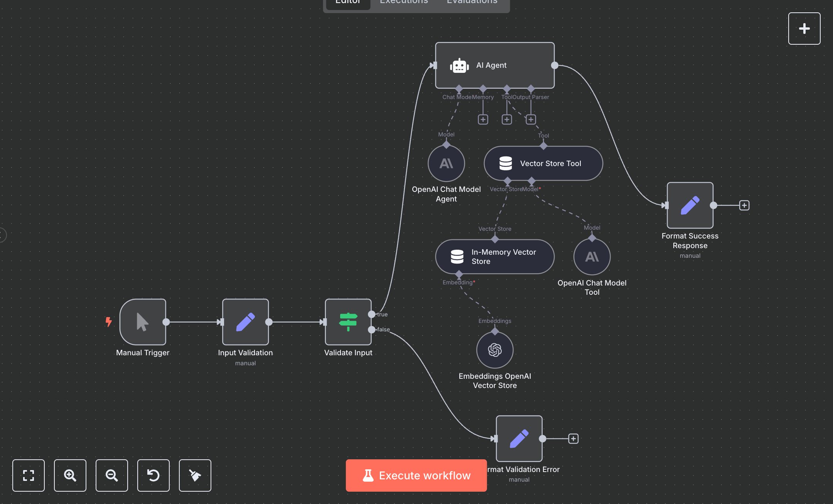Reset the canvas zoom level

pyautogui.click(x=153, y=475)
